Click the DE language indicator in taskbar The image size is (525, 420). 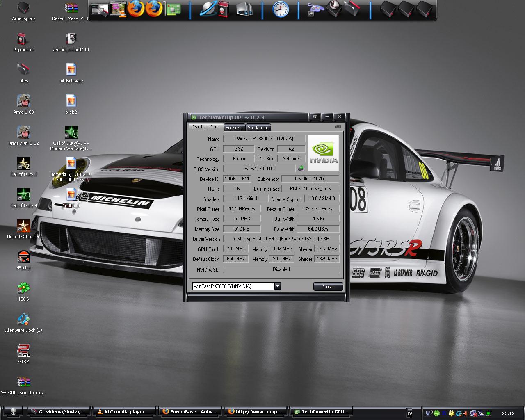[x=410, y=413]
